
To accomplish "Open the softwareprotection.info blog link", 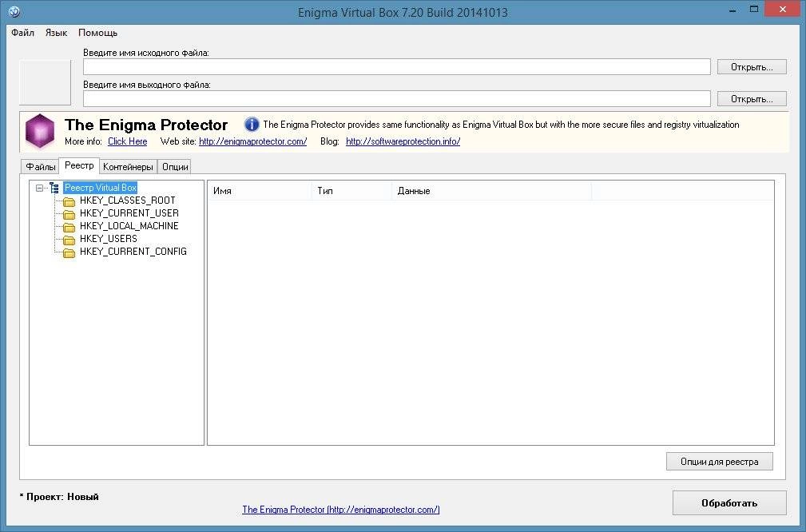I will pos(403,141).
